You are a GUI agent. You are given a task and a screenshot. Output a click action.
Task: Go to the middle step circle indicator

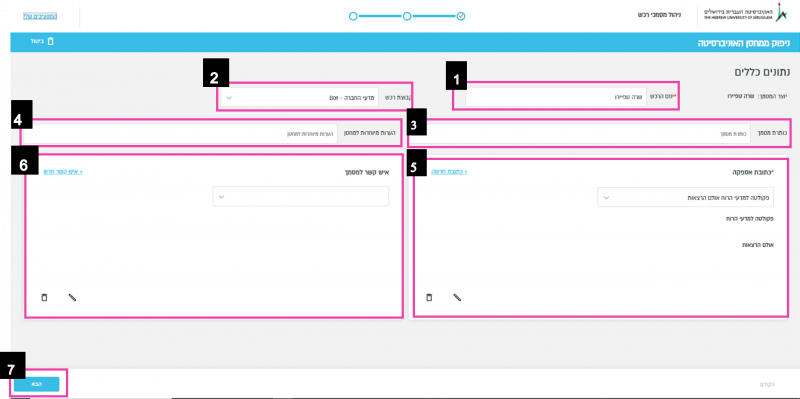[407, 16]
